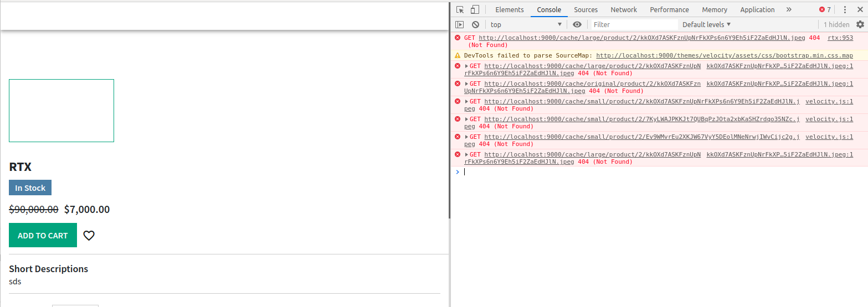Click the RTX product title
Viewport: 868px width, 307px height.
coord(20,167)
